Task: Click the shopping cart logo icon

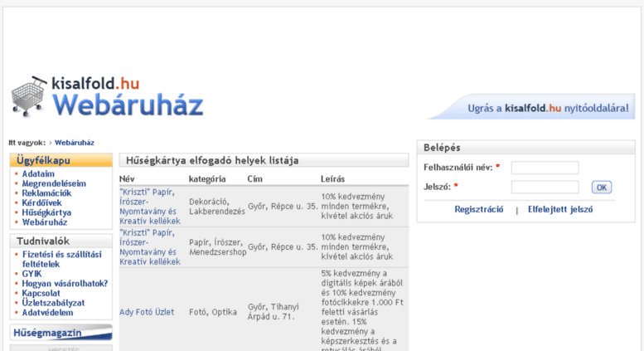Action: 29,96
